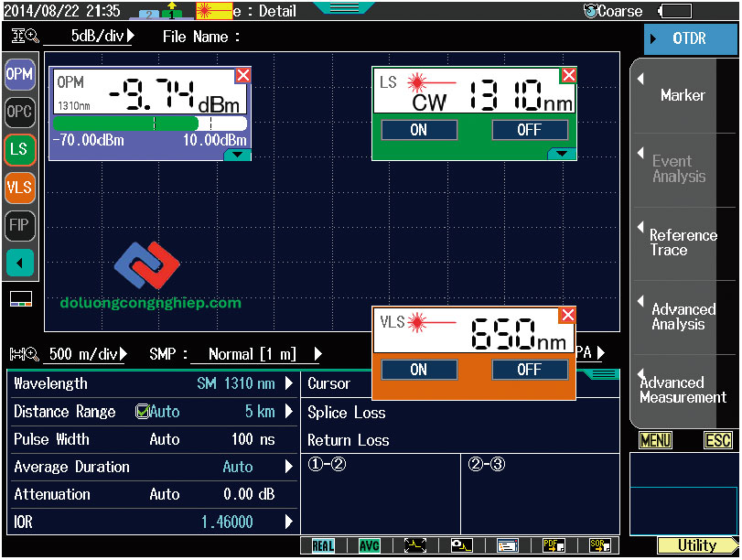
Task: Toggle the LS light source icon
Action: 19,149
